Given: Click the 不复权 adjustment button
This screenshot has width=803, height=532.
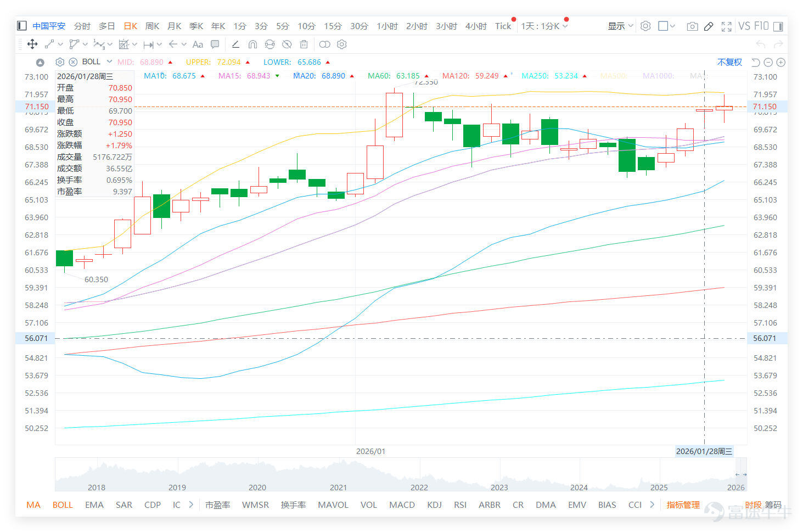Looking at the screenshot, I should coord(729,62).
